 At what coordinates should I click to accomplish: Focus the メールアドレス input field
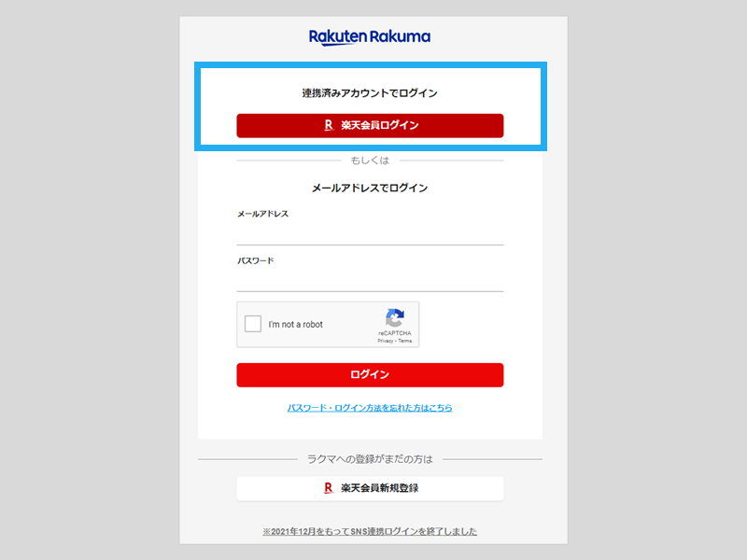tap(370, 235)
